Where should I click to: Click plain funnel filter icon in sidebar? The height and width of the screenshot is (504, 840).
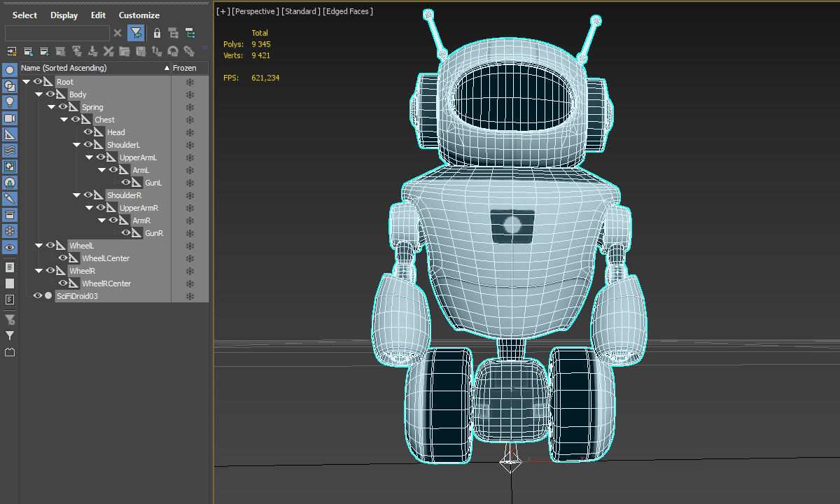click(10, 336)
